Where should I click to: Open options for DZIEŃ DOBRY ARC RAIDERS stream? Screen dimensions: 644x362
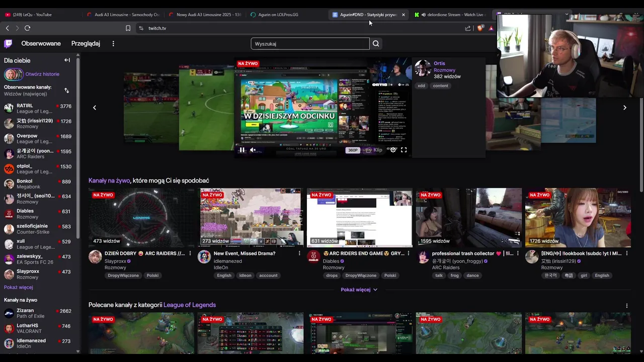[x=190, y=253]
